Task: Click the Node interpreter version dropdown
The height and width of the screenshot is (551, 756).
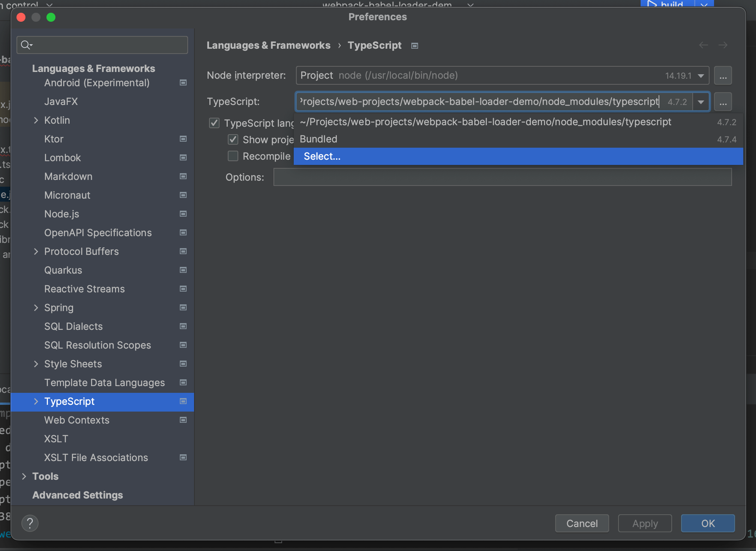Action: [x=703, y=75]
